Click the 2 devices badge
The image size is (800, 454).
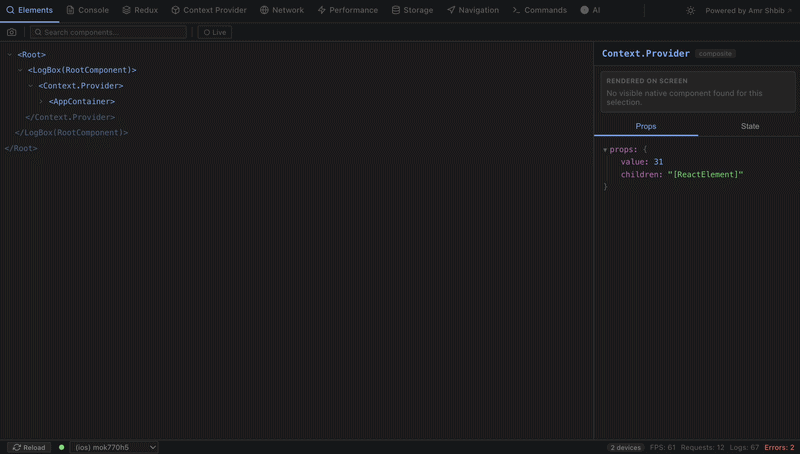[626, 447]
